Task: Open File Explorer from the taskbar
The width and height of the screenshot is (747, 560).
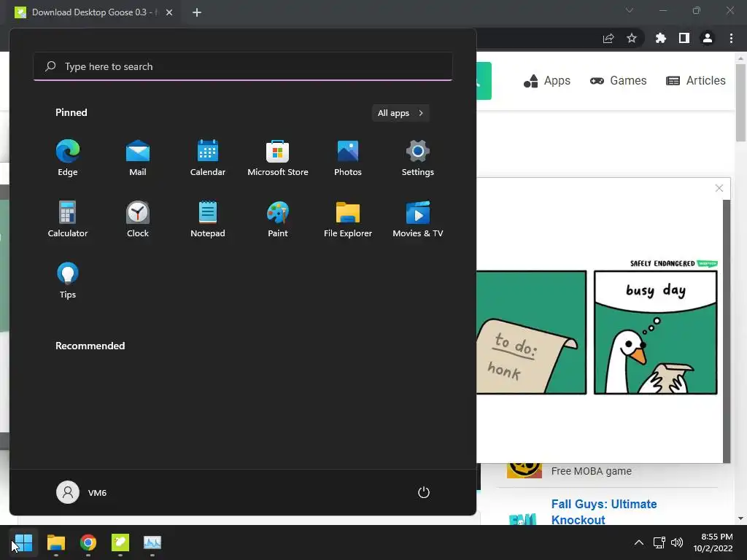Action: click(x=55, y=542)
